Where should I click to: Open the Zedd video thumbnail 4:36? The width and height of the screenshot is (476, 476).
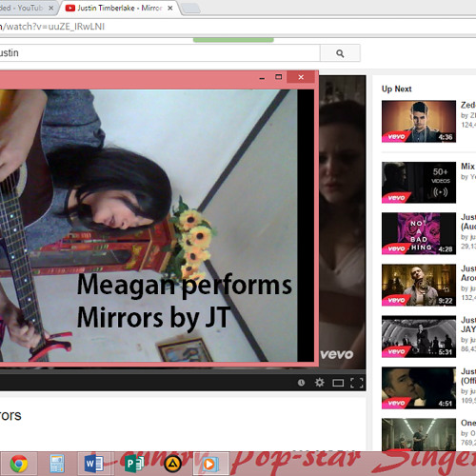coord(419,121)
